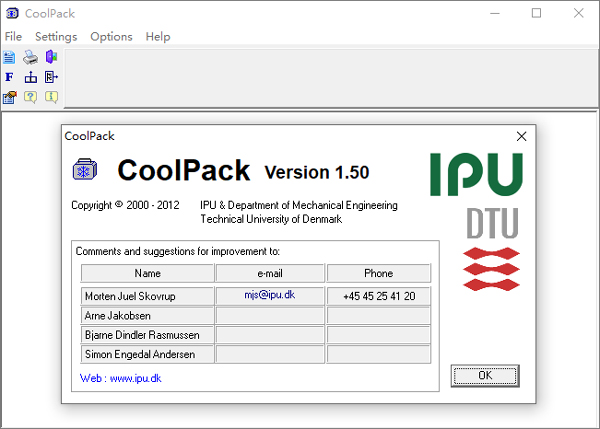Click OK to dismiss the About dialog
Viewport: 600px width, 429px height.
[x=485, y=375]
